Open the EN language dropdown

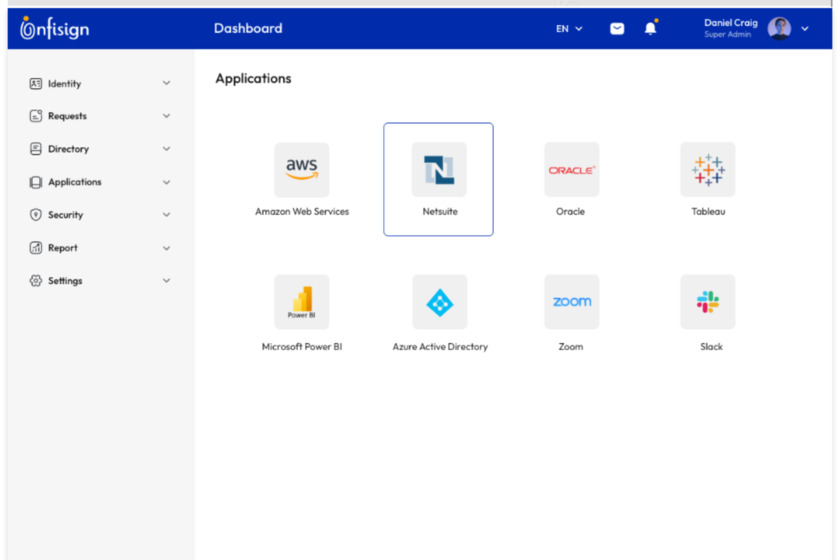(569, 29)
